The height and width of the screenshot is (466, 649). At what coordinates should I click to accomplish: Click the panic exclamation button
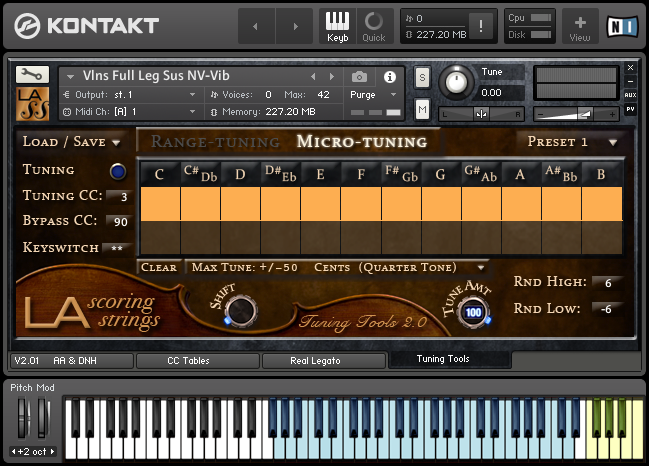click(481, 26)
